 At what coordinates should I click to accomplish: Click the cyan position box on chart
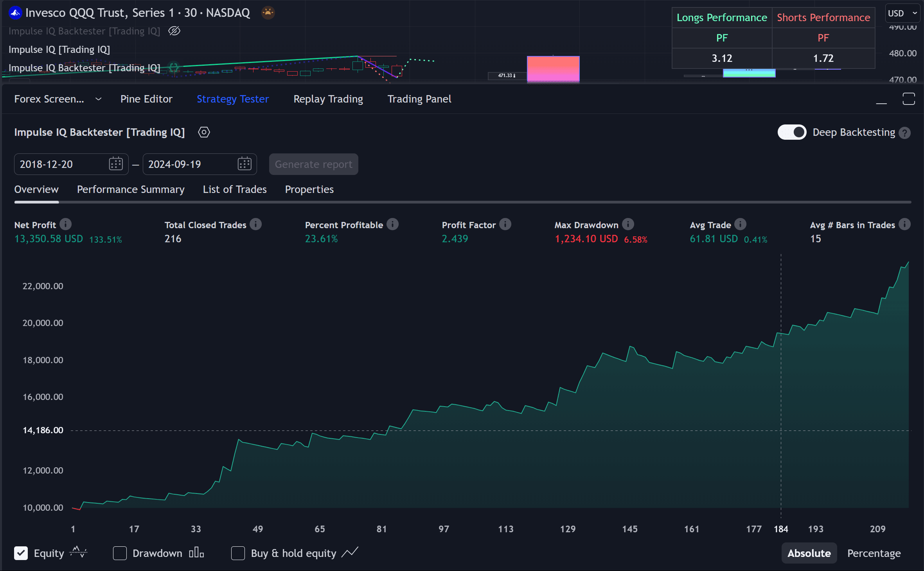(x=749, y=73)
